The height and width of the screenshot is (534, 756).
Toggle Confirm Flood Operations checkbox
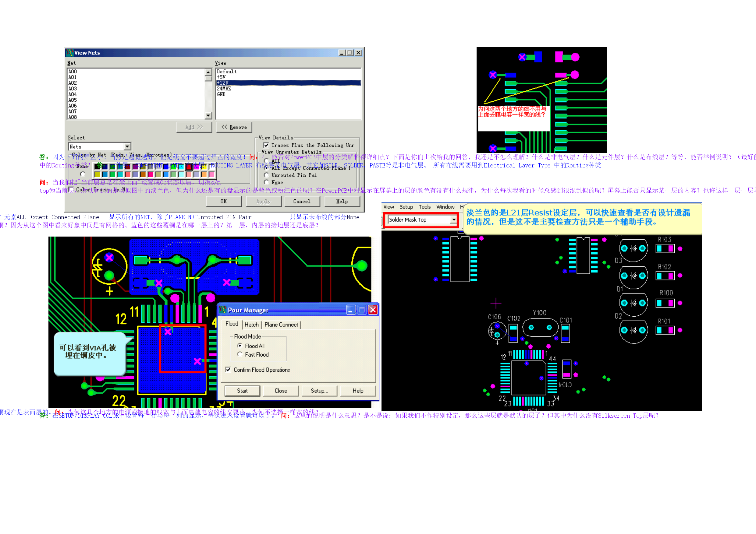coord(228,370)
